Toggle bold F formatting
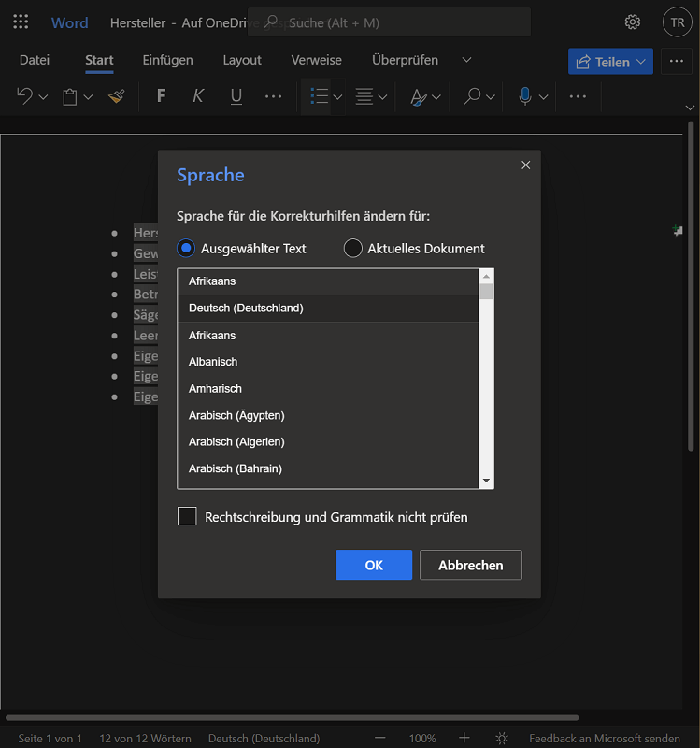Image resolution: width=700 pixels, height=748 pixels. point(161,96)
